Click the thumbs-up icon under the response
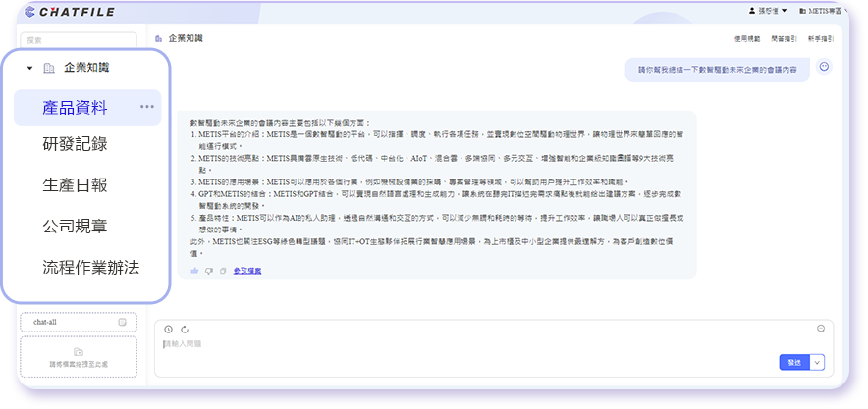This screenshot has height=409, width=868. [x=194, y=270]
